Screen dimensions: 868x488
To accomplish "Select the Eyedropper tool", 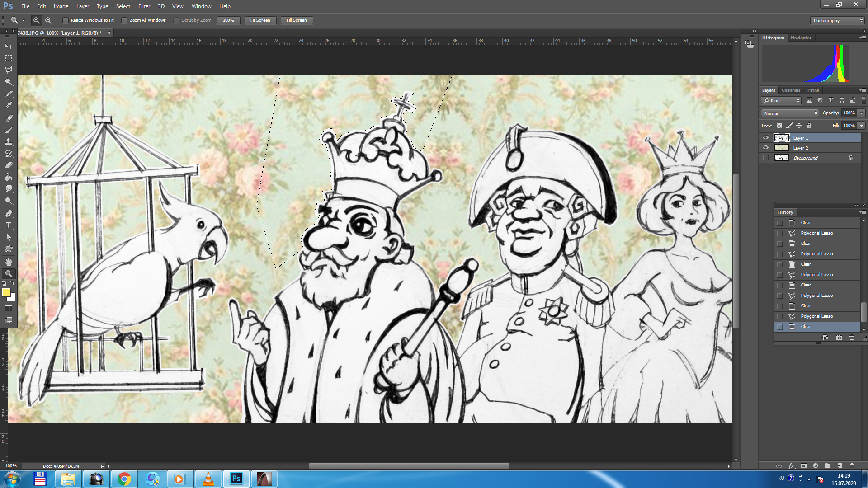I will click(x=9, y=106).
